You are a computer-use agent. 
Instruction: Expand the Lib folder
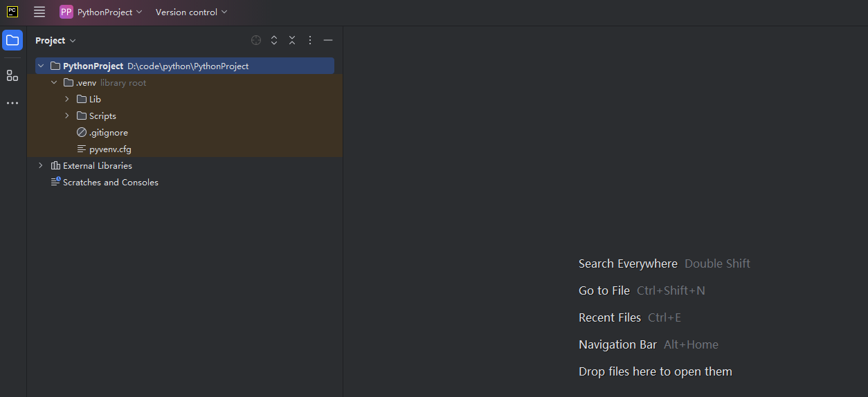[67, 100]
